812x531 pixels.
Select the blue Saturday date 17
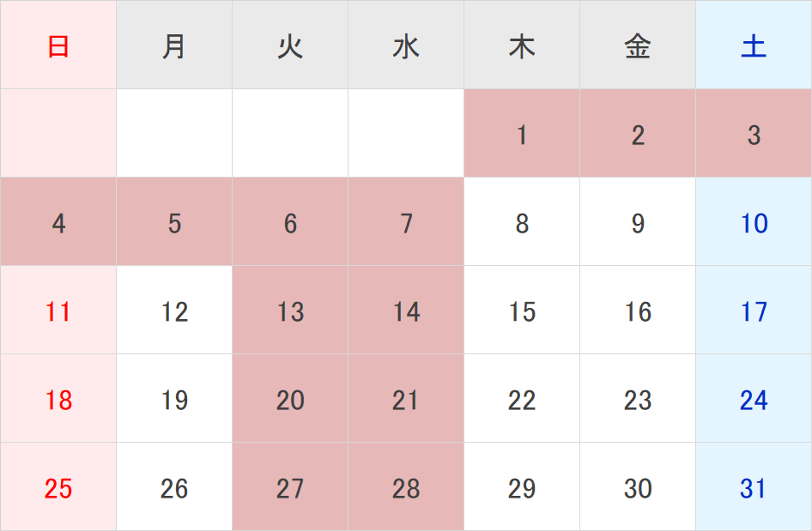754,311
